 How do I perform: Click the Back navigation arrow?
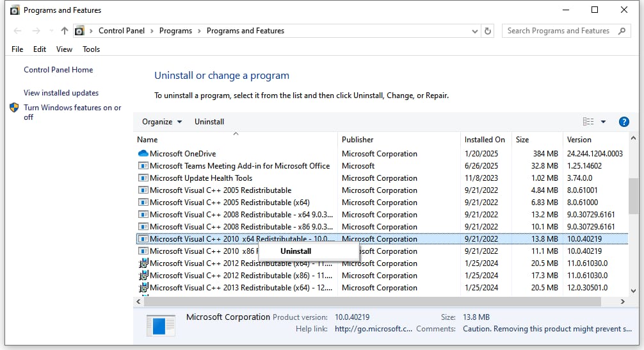pos(17,31)
